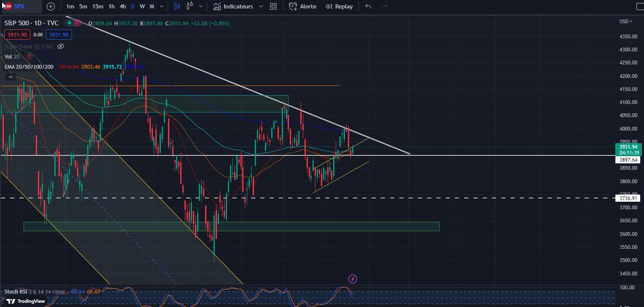Click the blue buy price 3931.90 box
644x307 pixels.
pos(58,34)
